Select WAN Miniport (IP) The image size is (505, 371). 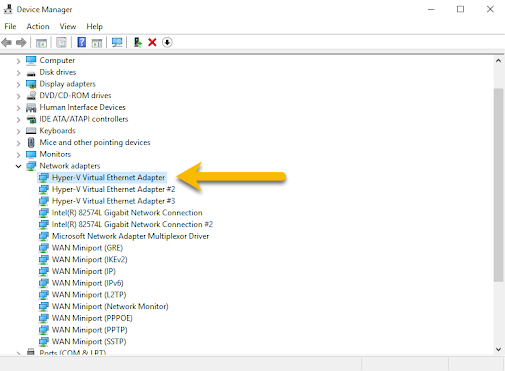(84, 271)
